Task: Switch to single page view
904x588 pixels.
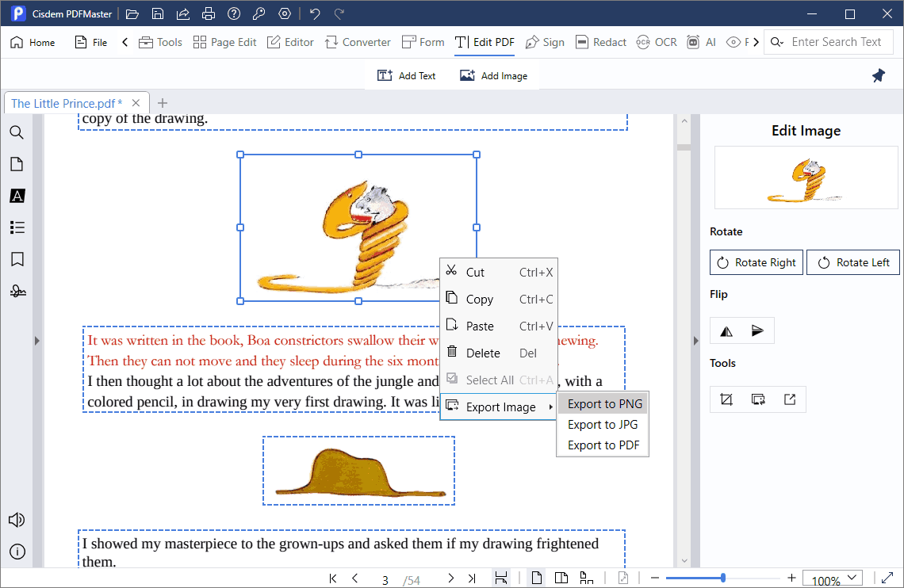Action: (537, 578)
